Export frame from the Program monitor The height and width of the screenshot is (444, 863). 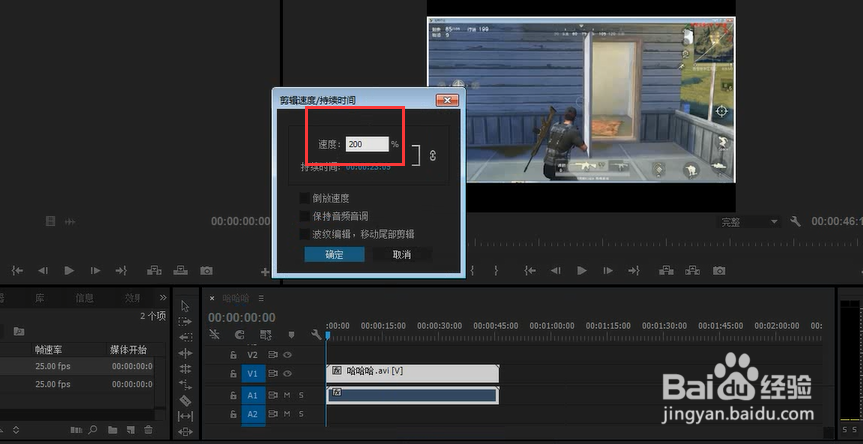(x=719, y=271)
